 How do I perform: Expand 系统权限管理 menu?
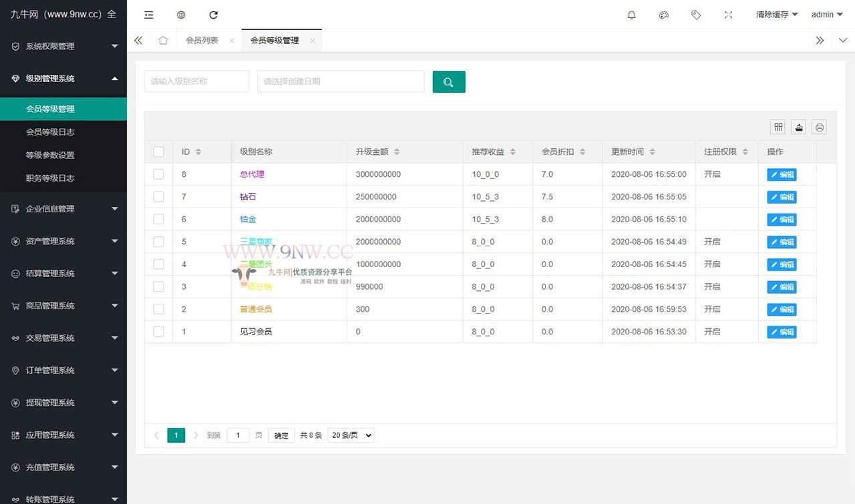63,46
